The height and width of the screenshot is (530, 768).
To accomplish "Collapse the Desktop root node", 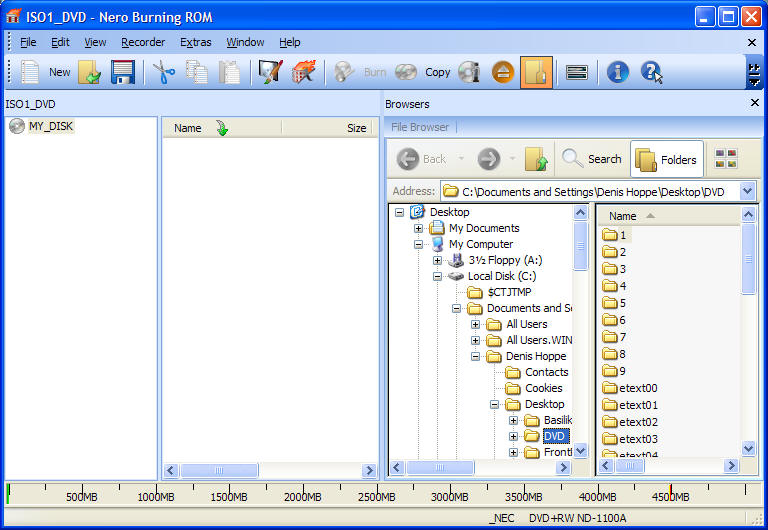I will [400, 212].
